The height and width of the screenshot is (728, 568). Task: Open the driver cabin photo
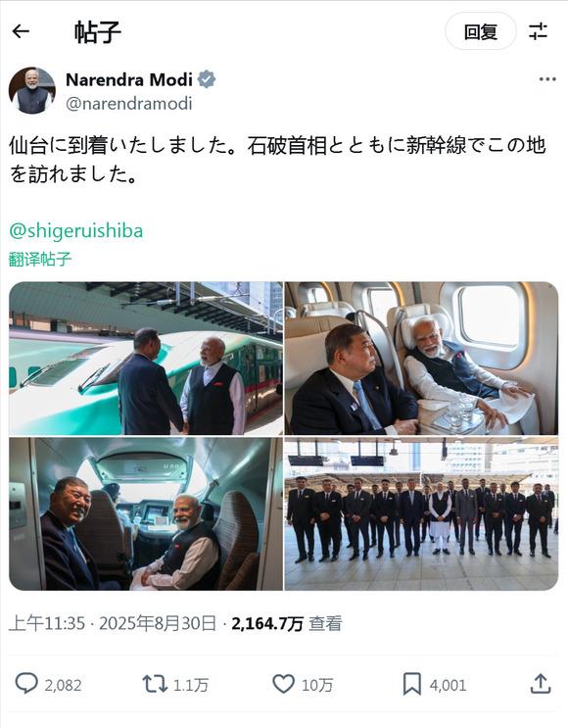(146, 514)
